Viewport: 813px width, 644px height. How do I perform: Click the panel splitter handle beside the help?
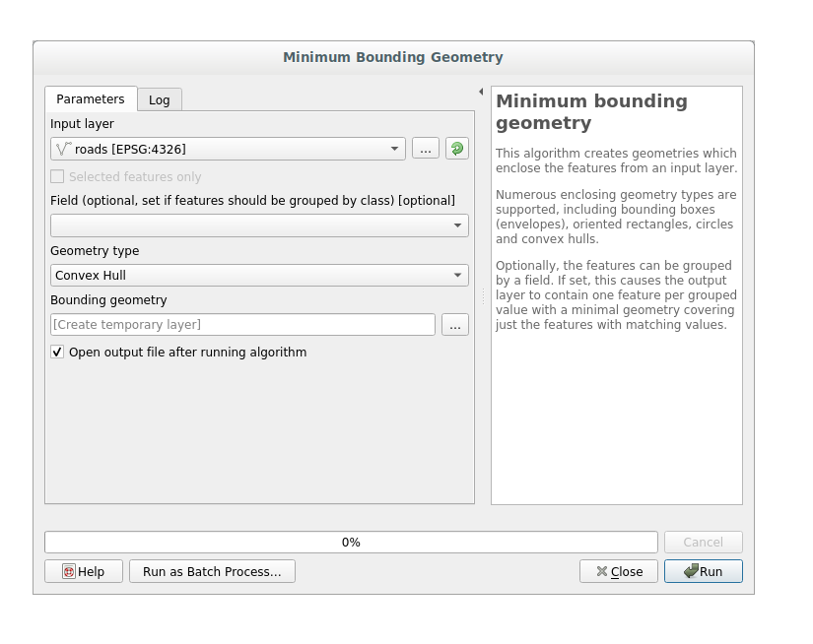(483, 295)
